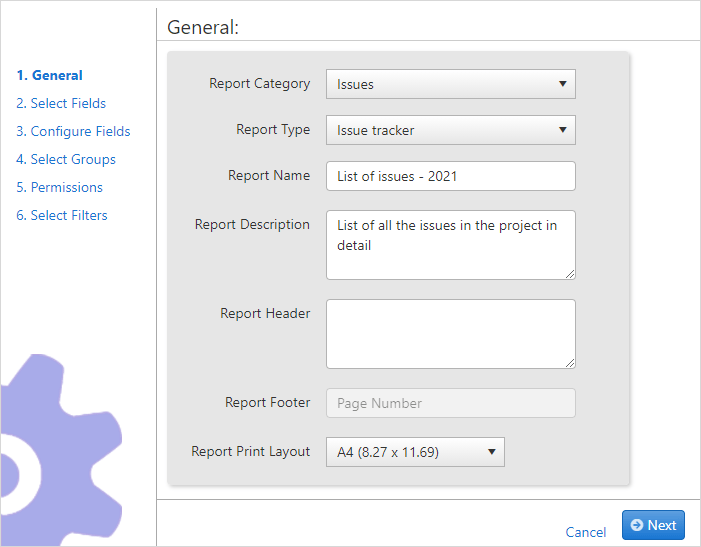This screenshot has width=701, height=547.
Task: Click the Report Header resize handle
Action: click(570, 363)
